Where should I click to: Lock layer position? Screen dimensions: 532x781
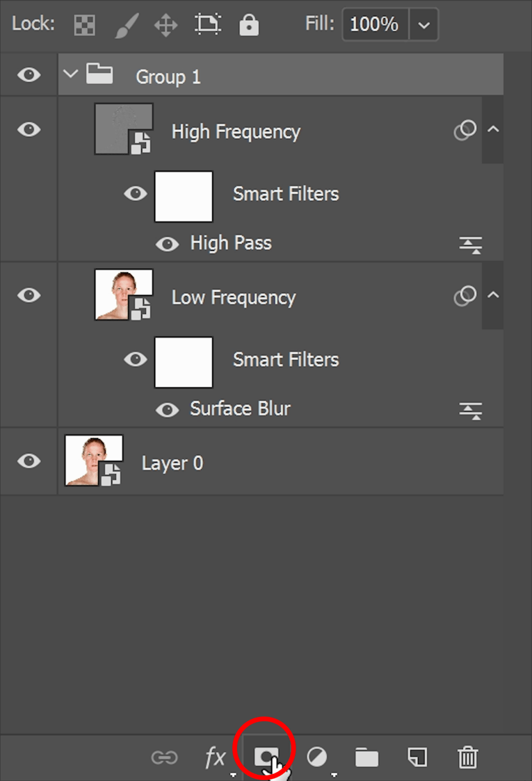click(x=166, y=25)
